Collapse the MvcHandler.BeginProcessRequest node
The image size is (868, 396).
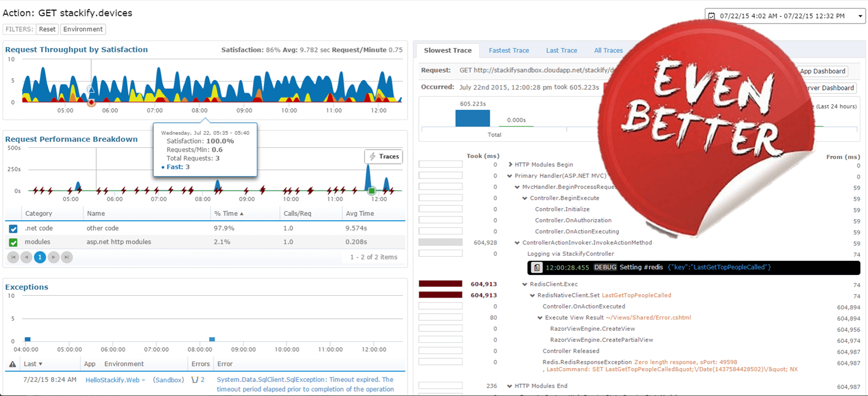(518, 187)
